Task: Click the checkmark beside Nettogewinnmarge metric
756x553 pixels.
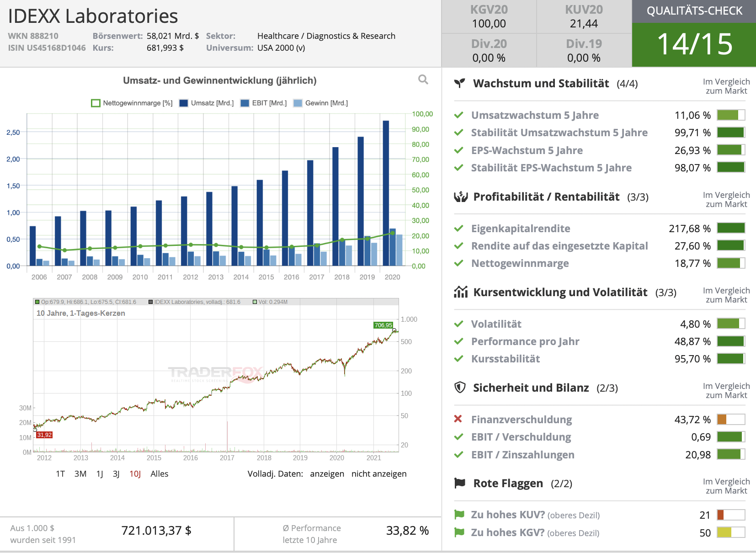Action: (x=459, y=263)
